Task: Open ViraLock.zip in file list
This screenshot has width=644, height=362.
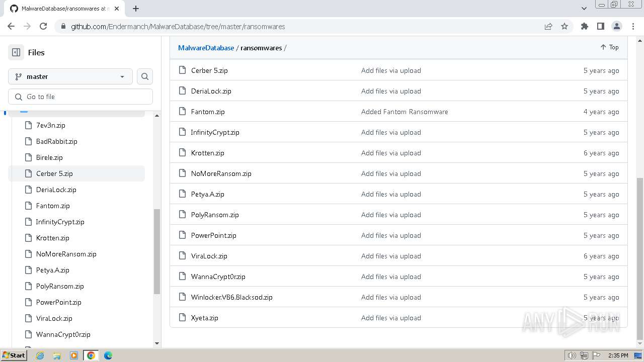Action: click(209, 256)
